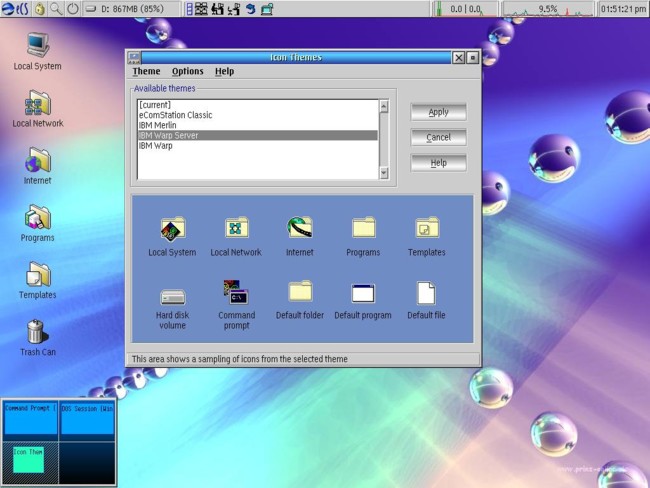The image size is (650, 488).
Task: Click the blue curved arrow toolbar icon
Action: pos(250,9)
